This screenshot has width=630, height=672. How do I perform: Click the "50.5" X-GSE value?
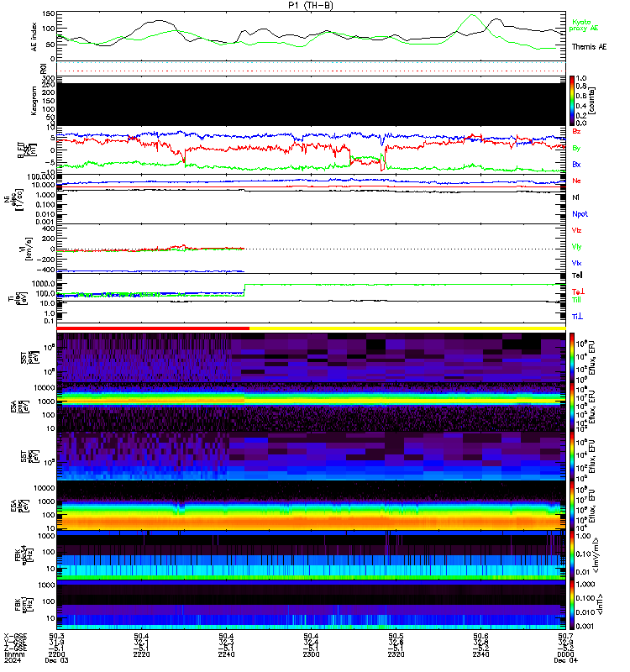pyautogui.click(x=396, y=636)
